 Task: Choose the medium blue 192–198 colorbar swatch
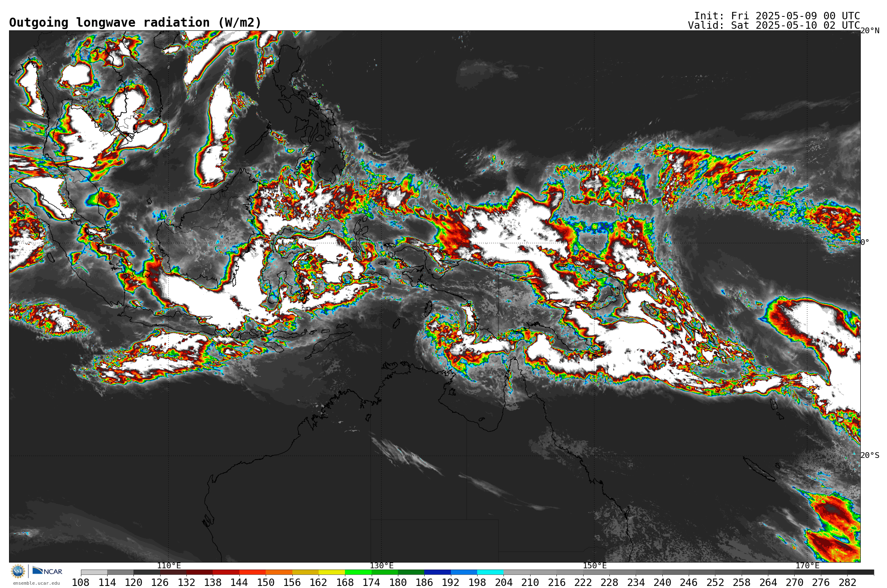click(464, 572)
